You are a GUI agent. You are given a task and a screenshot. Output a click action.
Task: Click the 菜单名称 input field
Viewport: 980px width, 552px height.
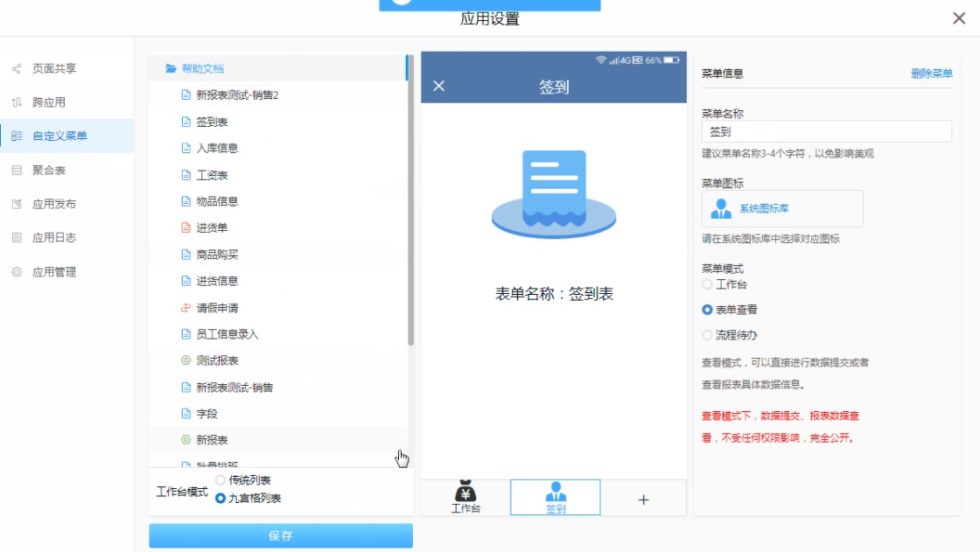[x=826, y=132]
